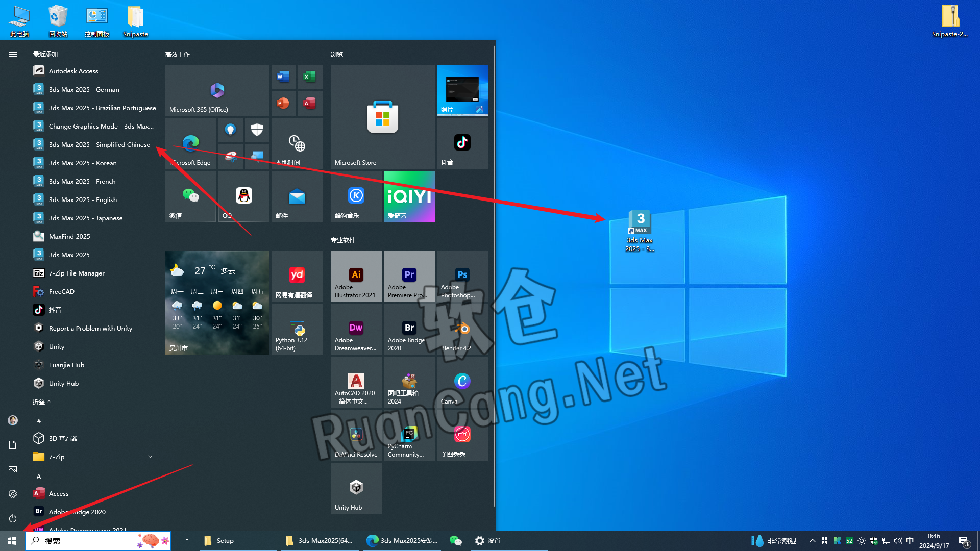Open the Microsoft 365 (Office) tile

217,90
